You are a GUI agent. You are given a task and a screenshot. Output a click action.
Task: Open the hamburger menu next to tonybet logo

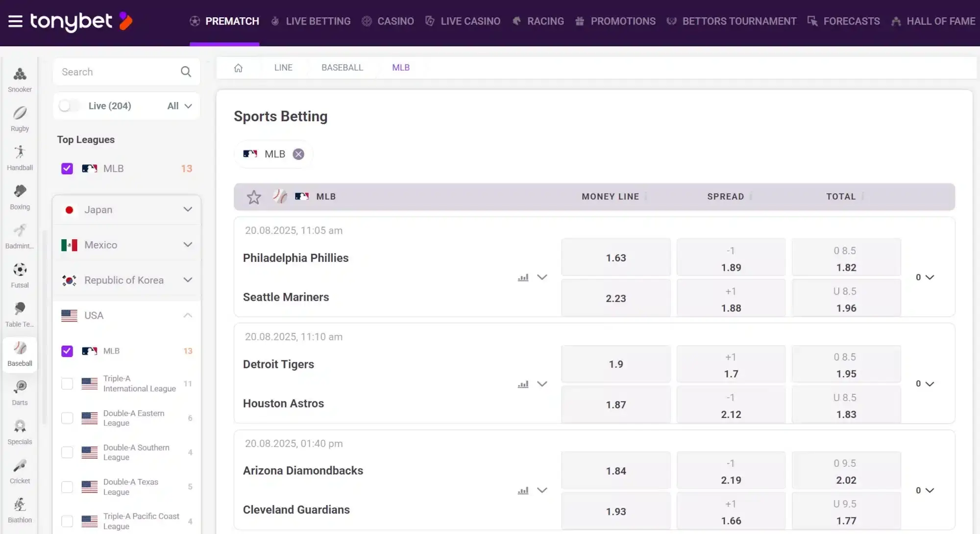[16, 21]
